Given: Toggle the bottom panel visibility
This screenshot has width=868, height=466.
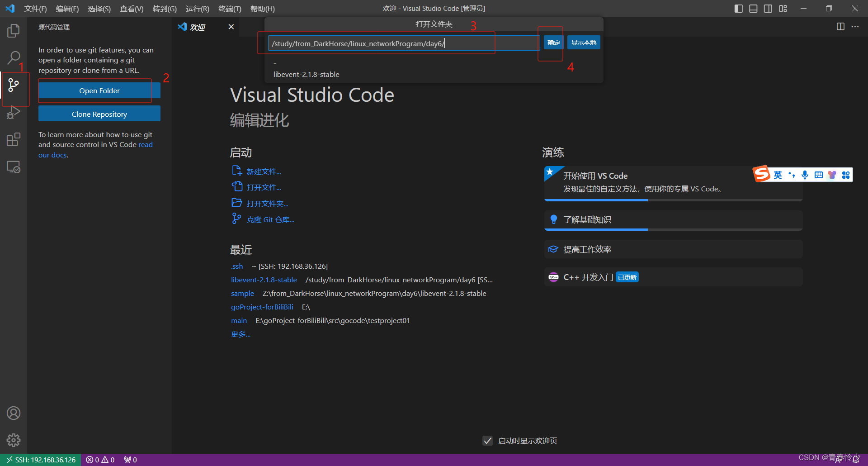Looking at the screenshot, I should [753, 8].
